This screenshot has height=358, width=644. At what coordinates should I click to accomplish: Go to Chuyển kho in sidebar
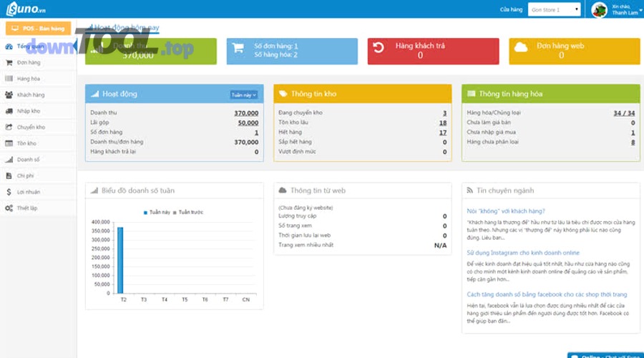[31, 127]
